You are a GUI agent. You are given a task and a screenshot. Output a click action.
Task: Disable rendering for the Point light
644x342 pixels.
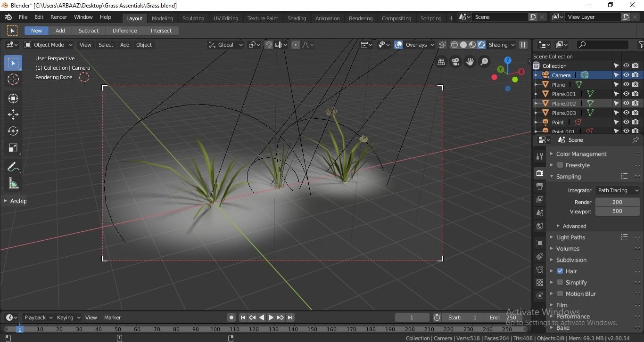pyautogui.click(x=636, y=122)
